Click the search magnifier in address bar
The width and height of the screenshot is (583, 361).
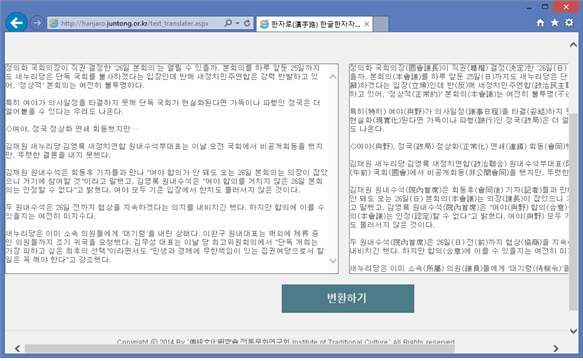228,23
